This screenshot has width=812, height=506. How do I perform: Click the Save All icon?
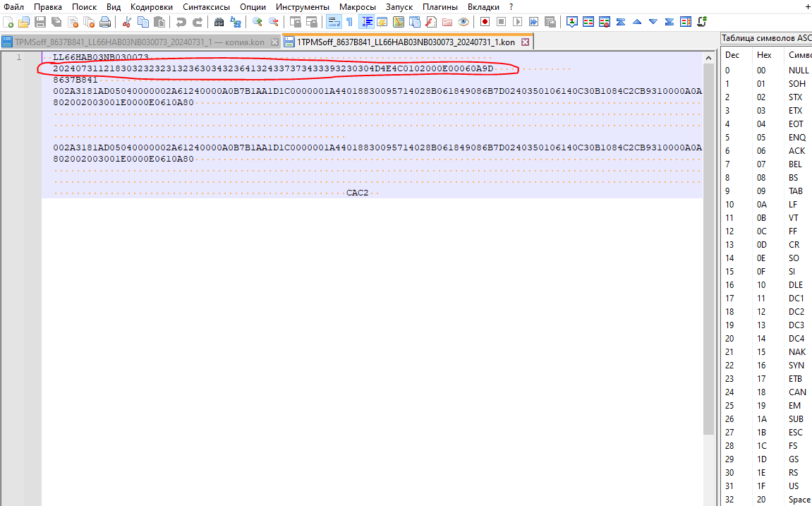pyautogui.click(x=56, y=22)
